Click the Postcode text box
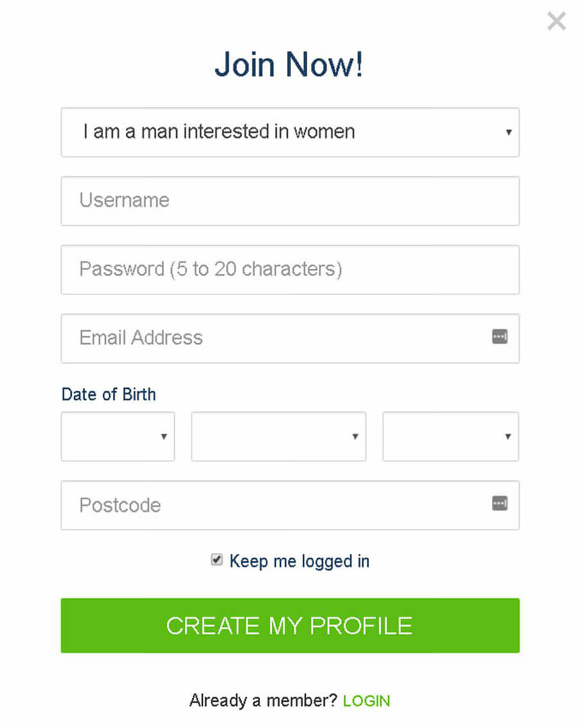580x728 pixels. pyautogui.click(x=276, y=505)
